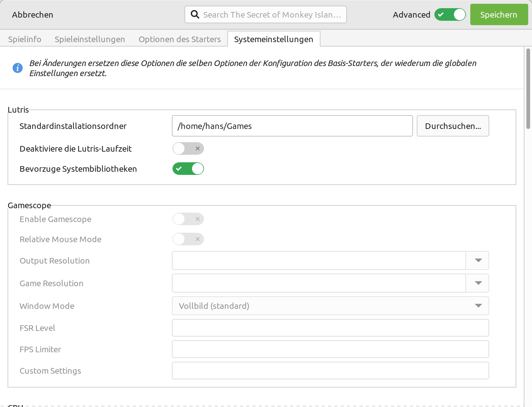Click Custom Settings input field
Image resolution: width=532 pixels, height=407 pixels.
click(x=330, y=371)
